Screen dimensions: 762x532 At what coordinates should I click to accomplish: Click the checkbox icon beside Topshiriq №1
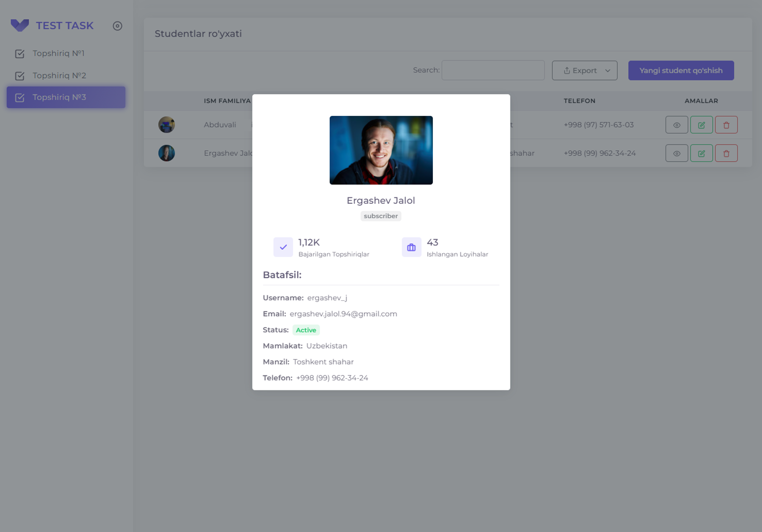[x=20, y=54]
